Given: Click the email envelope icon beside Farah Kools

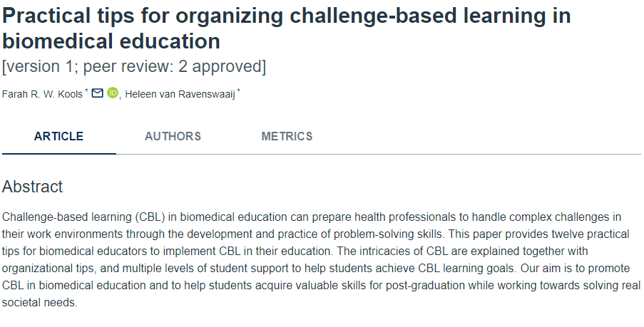Looking at the screenshot, I should [97, 93].
